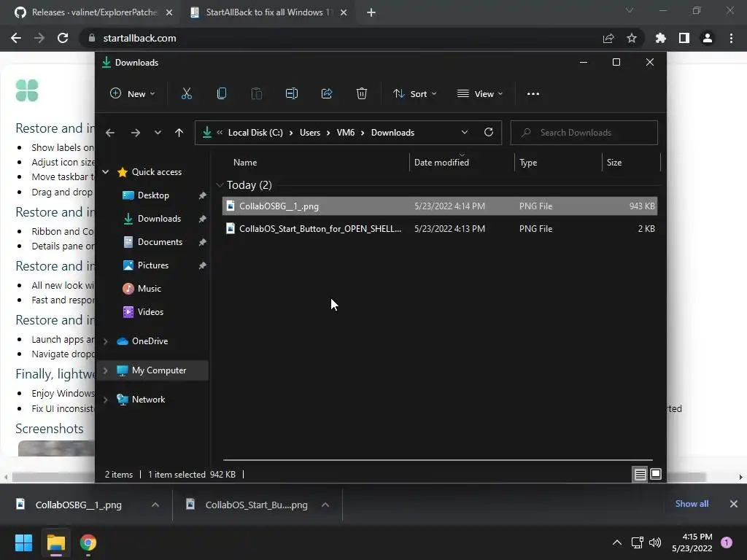
Task: Open File Explorer from taskbar
Action: (x=55, y=542)
